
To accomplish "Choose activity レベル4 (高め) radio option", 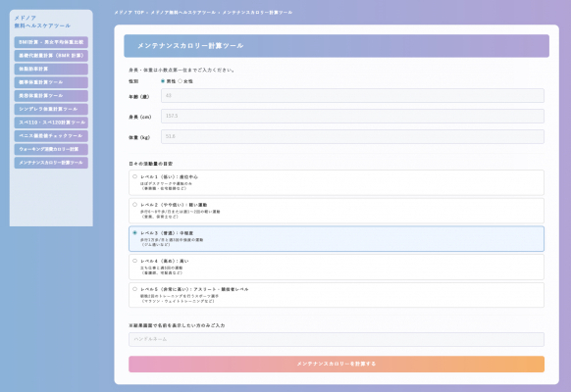I will point(134,261).
